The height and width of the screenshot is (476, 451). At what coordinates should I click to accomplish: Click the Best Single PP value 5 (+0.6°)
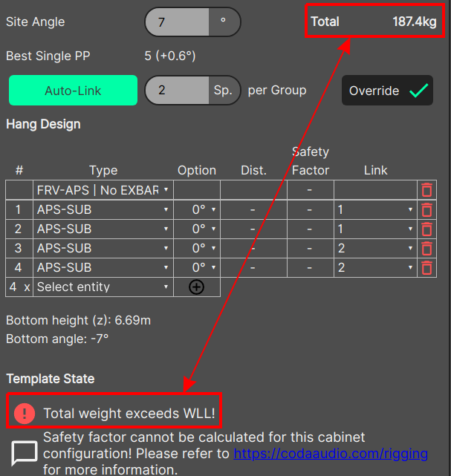click(170, 56)
